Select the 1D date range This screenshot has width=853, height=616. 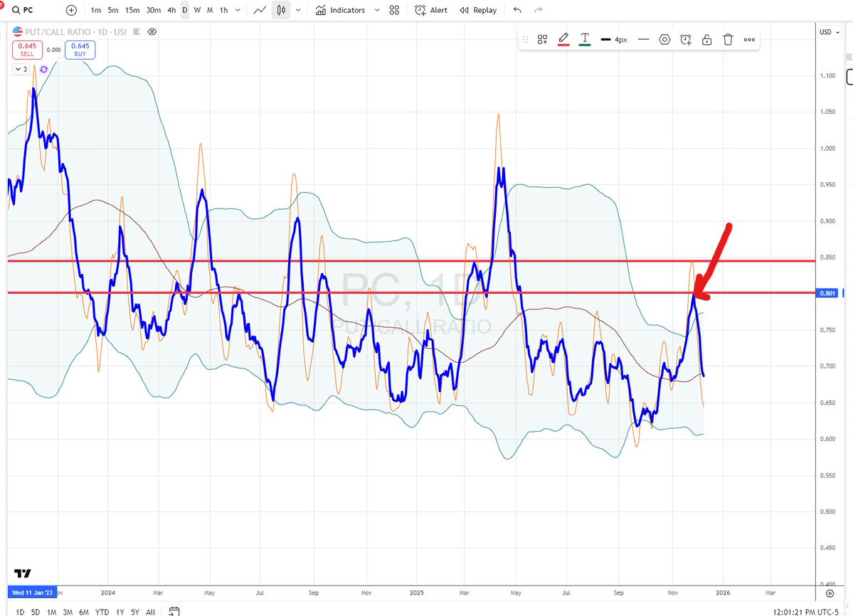20,612
